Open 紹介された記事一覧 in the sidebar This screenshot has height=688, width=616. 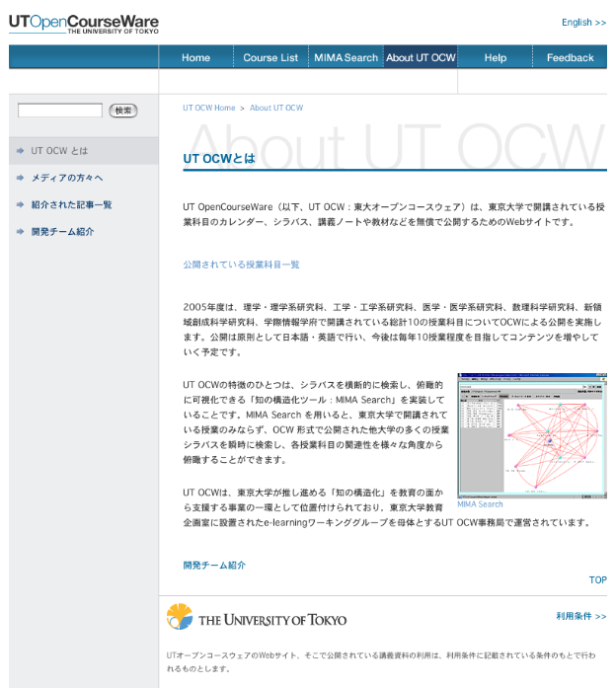pyautogui.click(x=71, y=205)
